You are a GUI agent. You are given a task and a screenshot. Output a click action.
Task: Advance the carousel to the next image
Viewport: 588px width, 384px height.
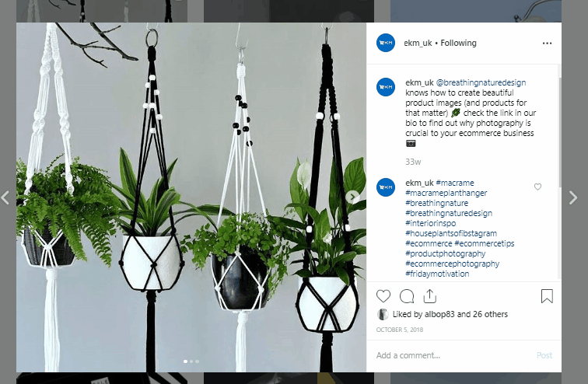(352, 197)
